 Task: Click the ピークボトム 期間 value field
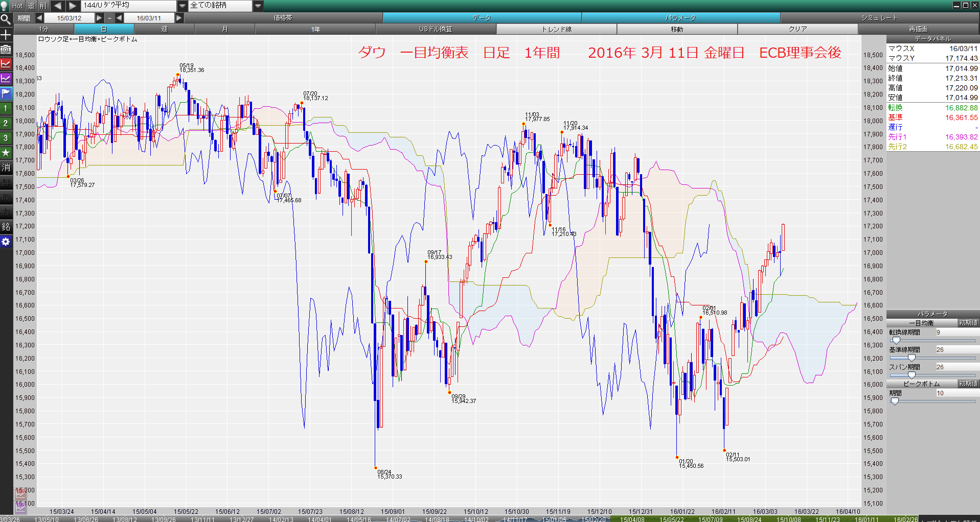pyautogui.click(x=957, y=393)
